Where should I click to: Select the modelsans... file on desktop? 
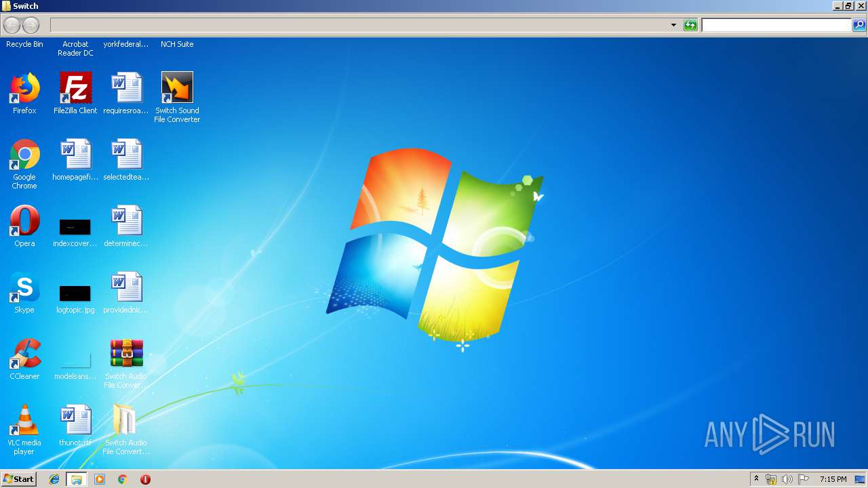point(75,366)
